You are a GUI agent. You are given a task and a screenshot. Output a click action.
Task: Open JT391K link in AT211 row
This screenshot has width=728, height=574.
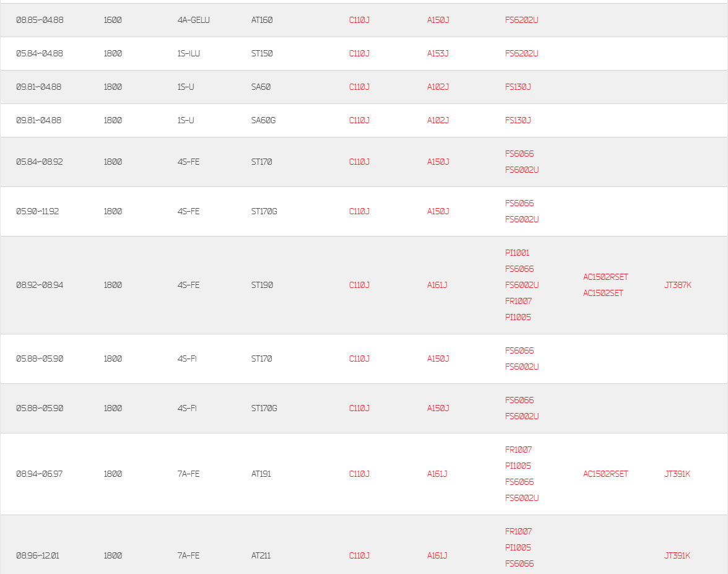coord(677,556)
